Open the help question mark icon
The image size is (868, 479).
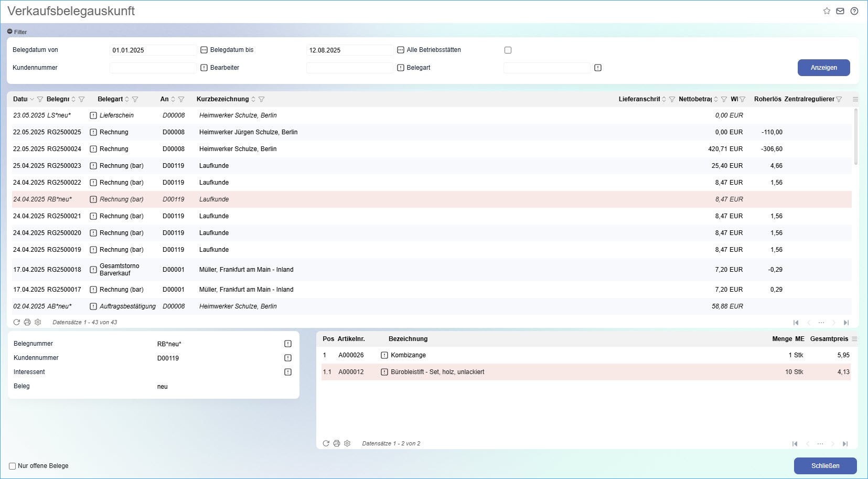pyautogui.click(x=854, y=11)
